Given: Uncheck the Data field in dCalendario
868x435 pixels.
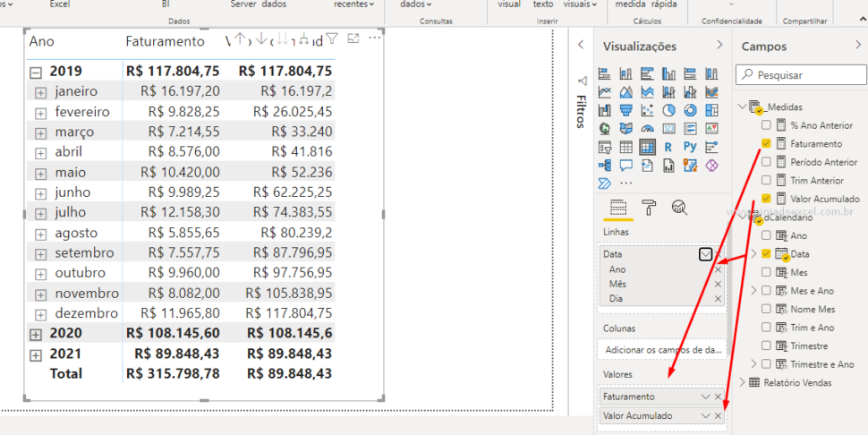Looking at the screenshot, I should [x=766, y=253].
